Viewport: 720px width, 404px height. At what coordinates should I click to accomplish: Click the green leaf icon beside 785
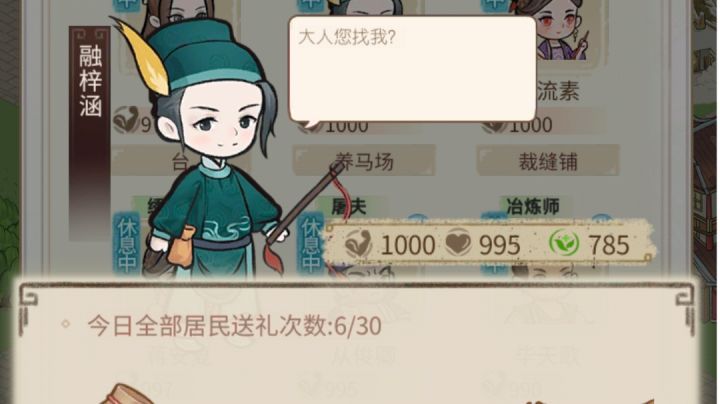[x=564, y=243]
